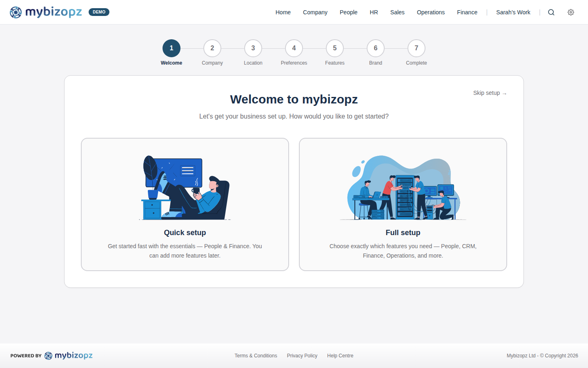Image resolution: width=588 pixels, height=368 pixels.
Task: Open Sarah's Work from the navigation
Action: tap(513, 12)
